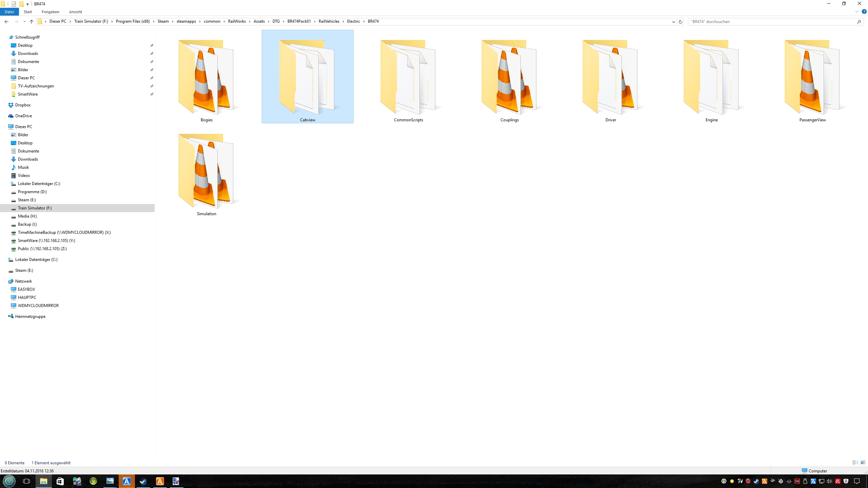Click the Up one level arrow
This screenshot has width=868, height=488.
(x=32, y=21)
